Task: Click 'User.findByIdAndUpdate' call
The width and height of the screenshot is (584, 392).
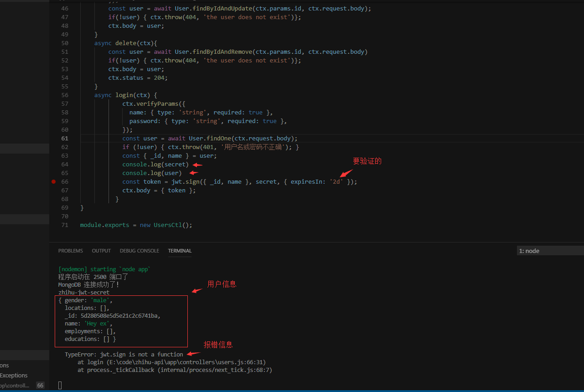Action: point(213,8)
